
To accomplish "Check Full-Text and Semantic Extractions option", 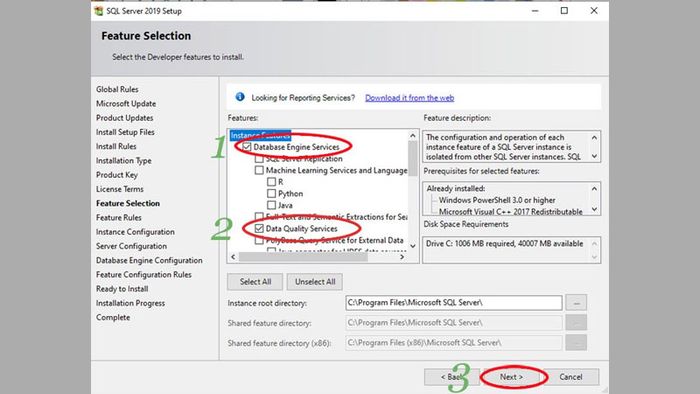I will 259,216.
